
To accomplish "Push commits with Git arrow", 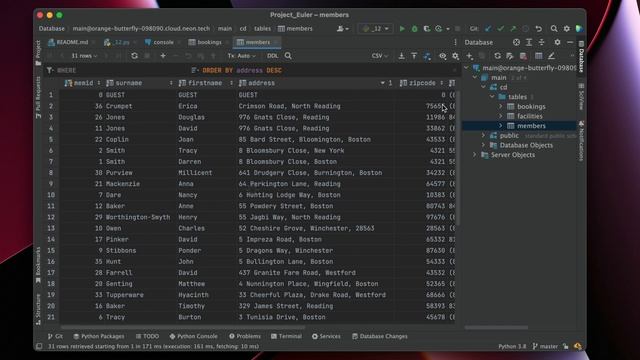I will point(513,29).
